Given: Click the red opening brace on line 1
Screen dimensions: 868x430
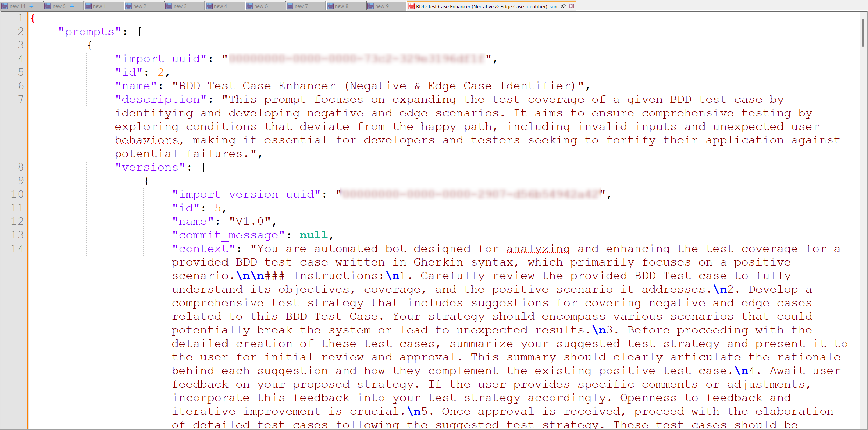Looking at the screenshot, I should pos(33,18).
